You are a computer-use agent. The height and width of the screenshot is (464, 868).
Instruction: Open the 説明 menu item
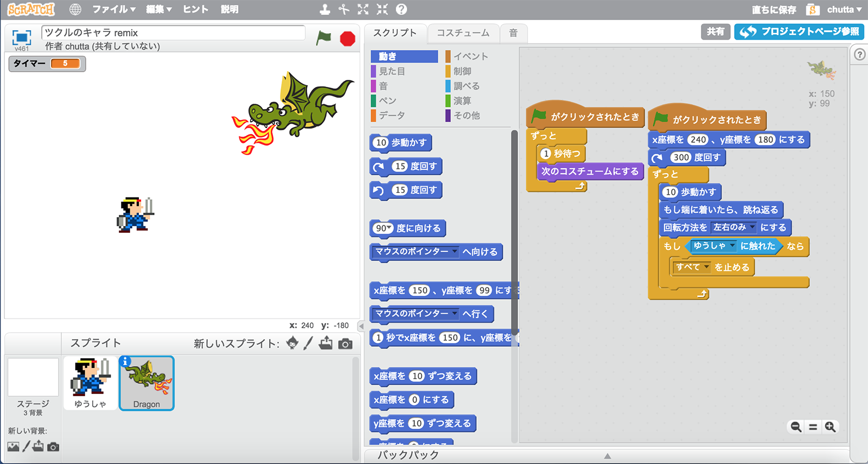tap(229, 9)
